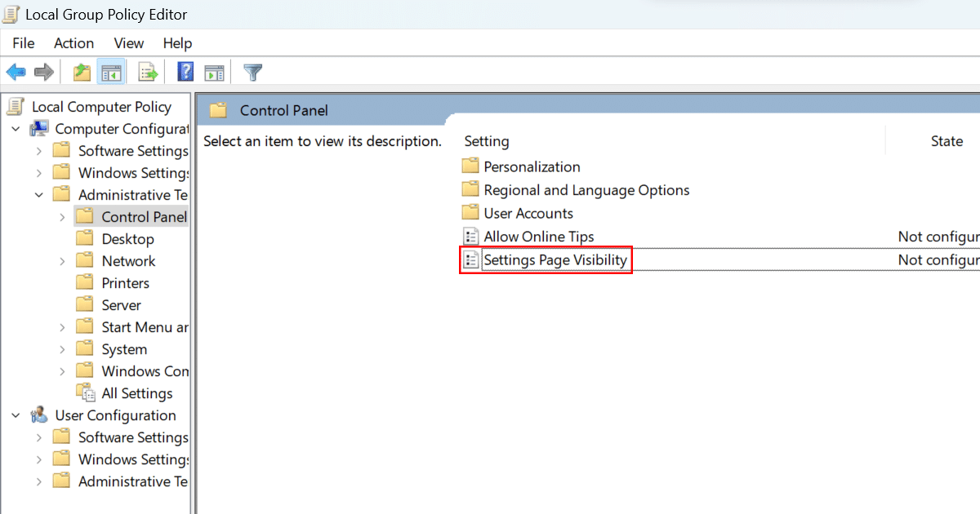Click the Forward arrow toolbar icon
The image size is (980, 514).
[44, 73]
